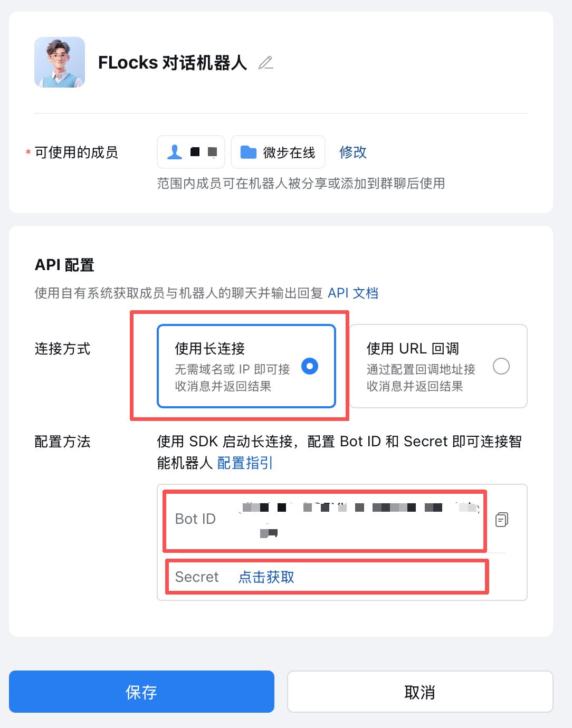The width and height of the screenshot is (572, 728).
Task: Click the 配置方法 section label
Action: click(x=63, y=442)
